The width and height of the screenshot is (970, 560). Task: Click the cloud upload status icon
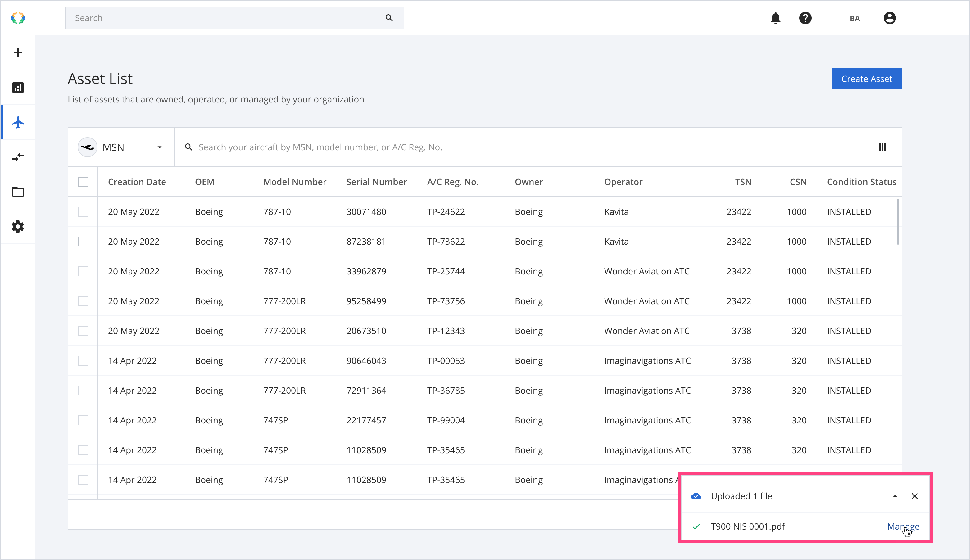point(696,496)
